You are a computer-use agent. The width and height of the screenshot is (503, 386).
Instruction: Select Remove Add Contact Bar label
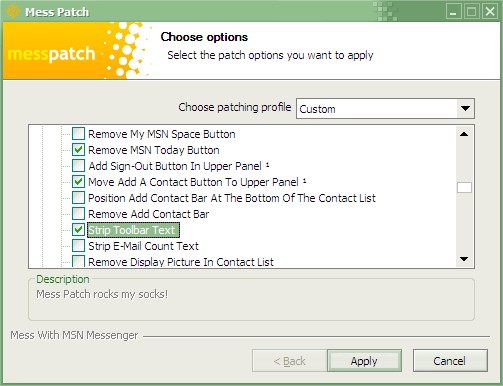point(149,214)
